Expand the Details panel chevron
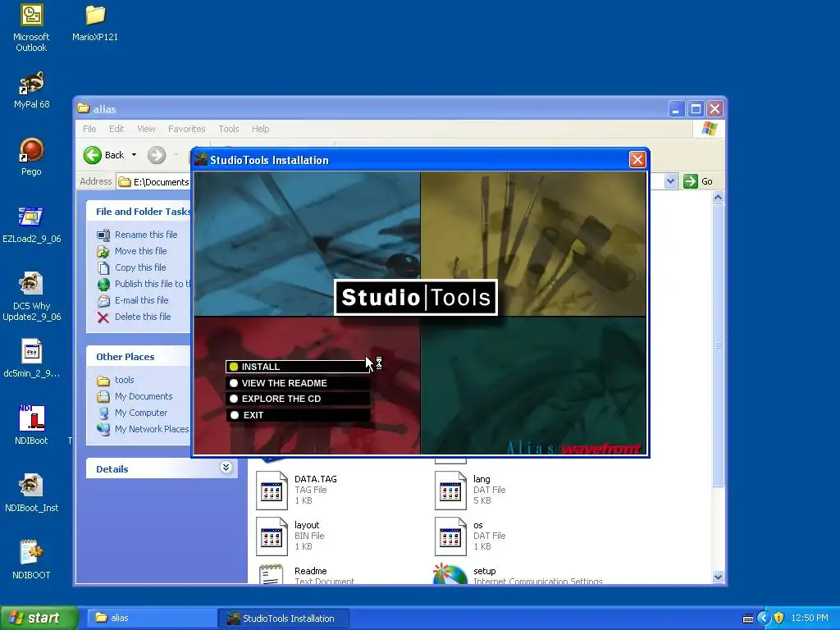Screen dimensions: 840x630 [226, 468]
